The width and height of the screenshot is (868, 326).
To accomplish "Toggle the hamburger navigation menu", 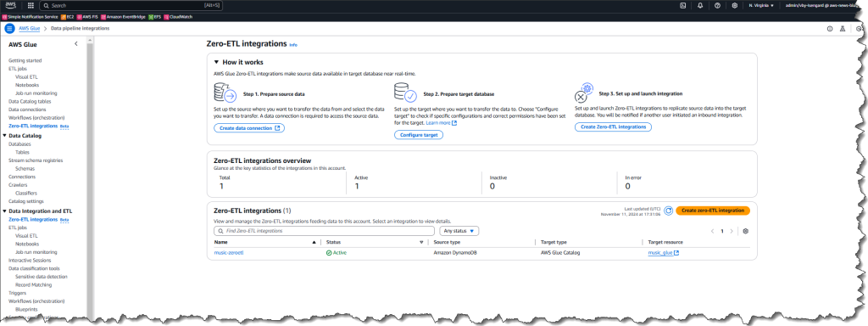I will click(x=9, y=28).
